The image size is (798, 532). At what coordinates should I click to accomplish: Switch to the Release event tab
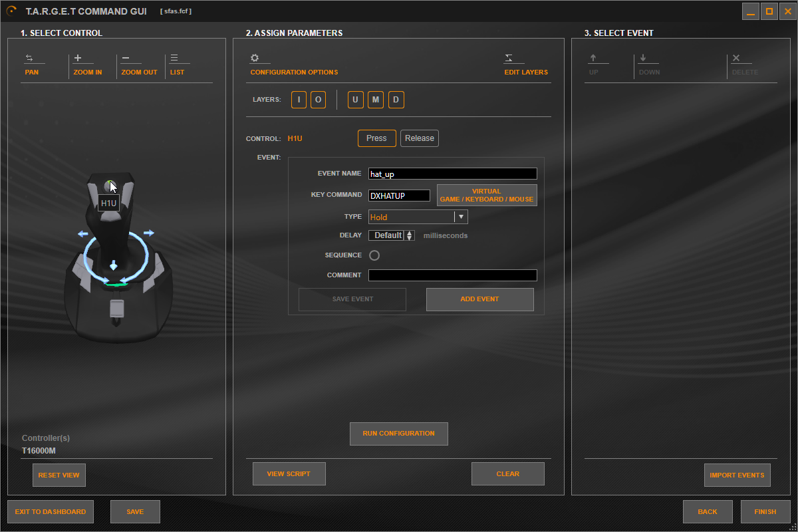(x=419, y=138)
